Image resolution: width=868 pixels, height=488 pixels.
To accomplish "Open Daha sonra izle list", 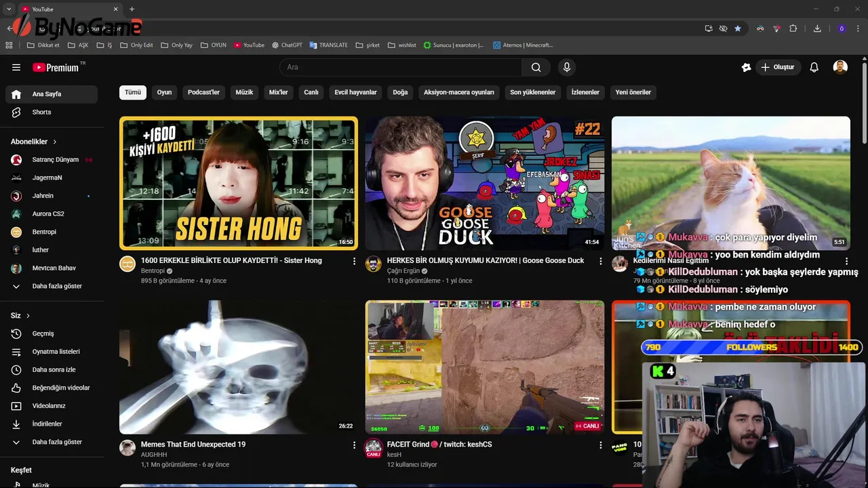I will [52, 370].
